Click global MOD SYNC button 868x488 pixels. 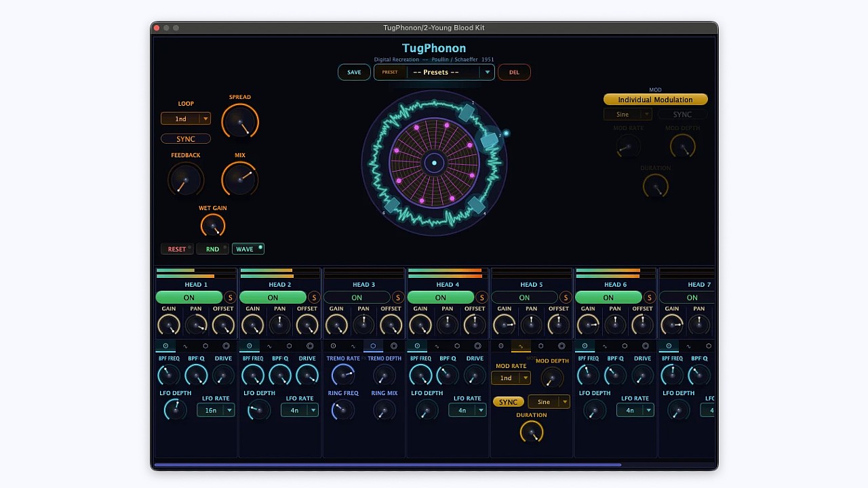coord(682,115)
